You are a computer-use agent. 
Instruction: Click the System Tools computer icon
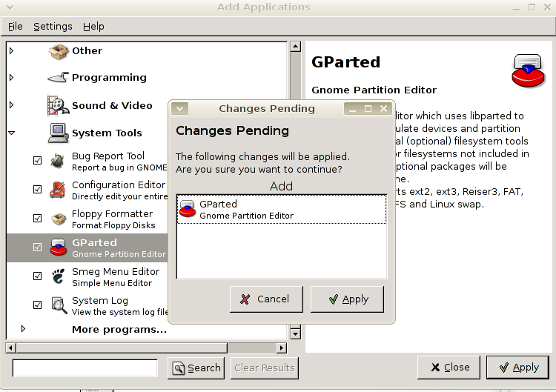coord(58,133)
